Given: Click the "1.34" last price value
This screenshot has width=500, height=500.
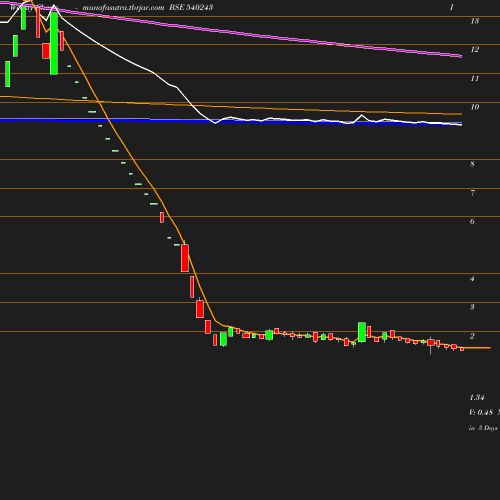Looking at the screenshot, I should pyautogui.click(x=477, y=398).
